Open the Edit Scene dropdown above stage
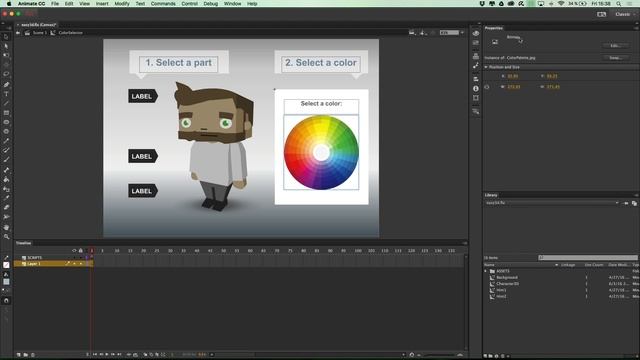Image resolution: width=640 pixels, height=360 pixels. coord(413,33)
